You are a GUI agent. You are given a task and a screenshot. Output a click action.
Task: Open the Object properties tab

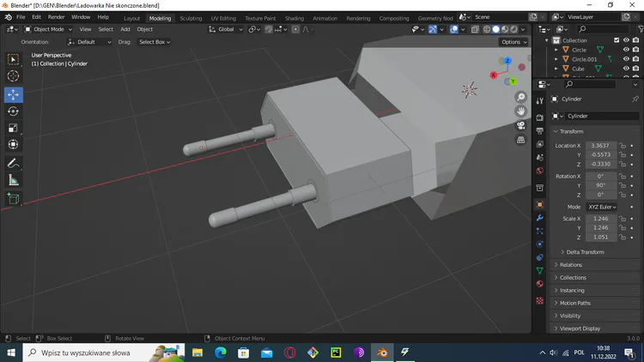point(540,204)
